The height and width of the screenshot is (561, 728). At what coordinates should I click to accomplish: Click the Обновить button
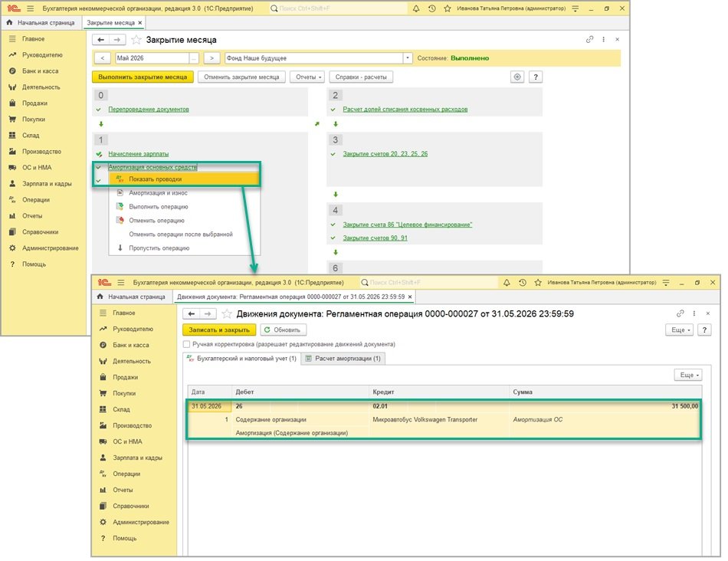(283, 330)
